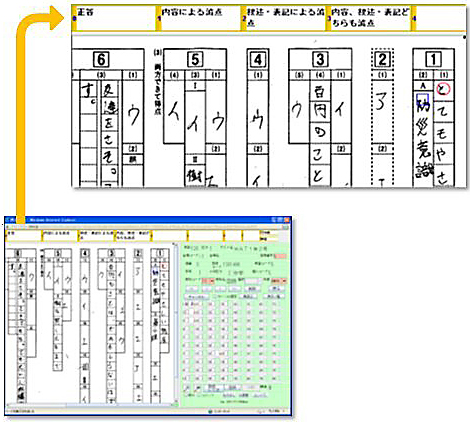
Task: Tick the first checkbox in the scoring grid
Action: click(x=186, y=304)
